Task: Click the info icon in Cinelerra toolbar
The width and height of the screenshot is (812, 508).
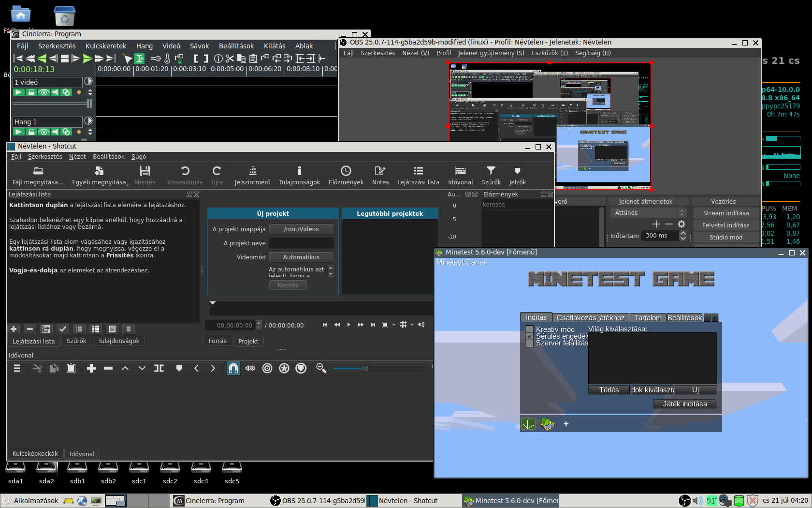Action: point(218,59)
